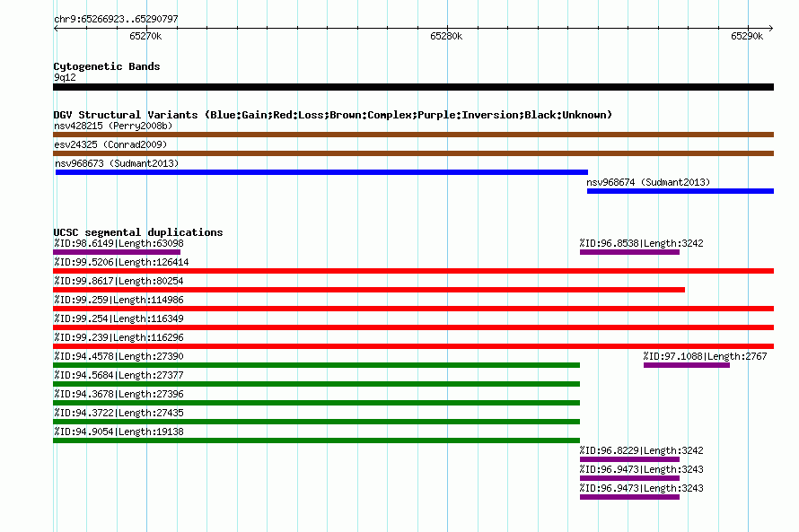Select the red bar for Length:80254 duplication
The height and width of the screenshot is (532, 799).
(x=369, y=290)
